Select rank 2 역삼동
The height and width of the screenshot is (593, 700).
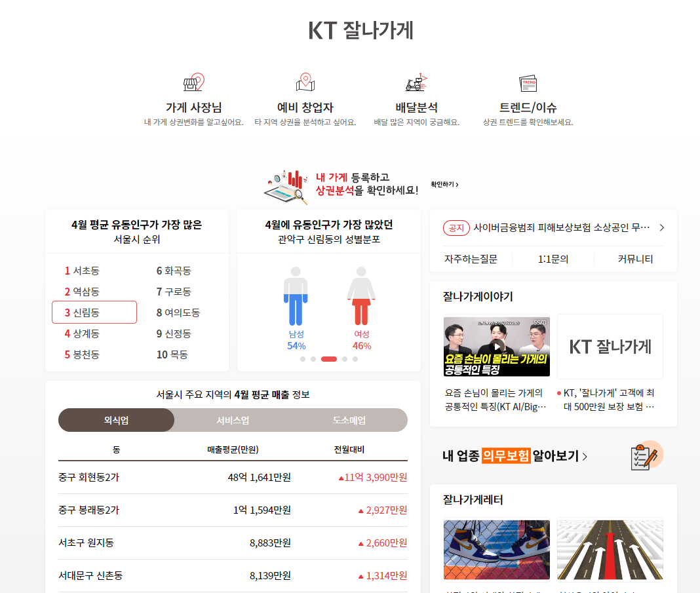[82, 292]
